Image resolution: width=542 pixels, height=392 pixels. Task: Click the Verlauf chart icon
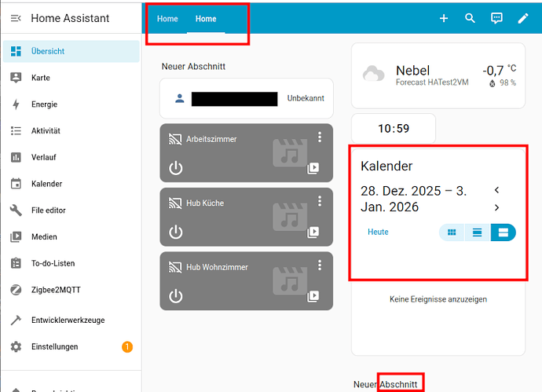16,157
